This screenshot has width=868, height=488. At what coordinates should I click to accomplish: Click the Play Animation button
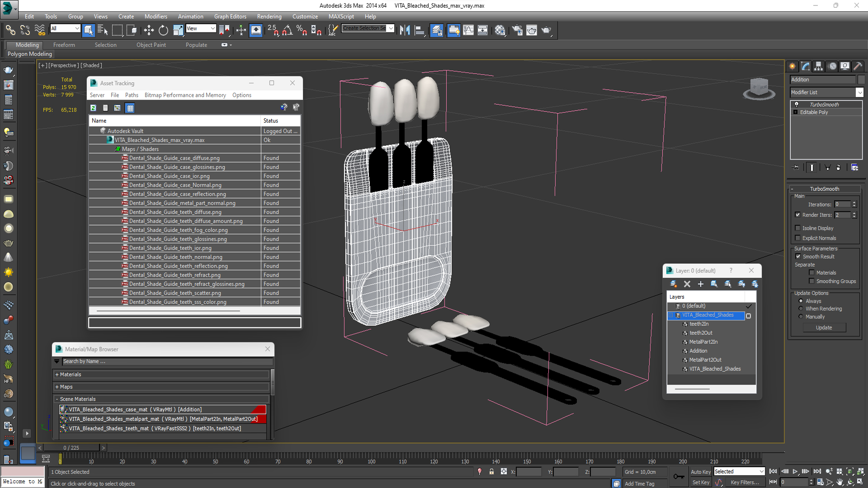795,471
